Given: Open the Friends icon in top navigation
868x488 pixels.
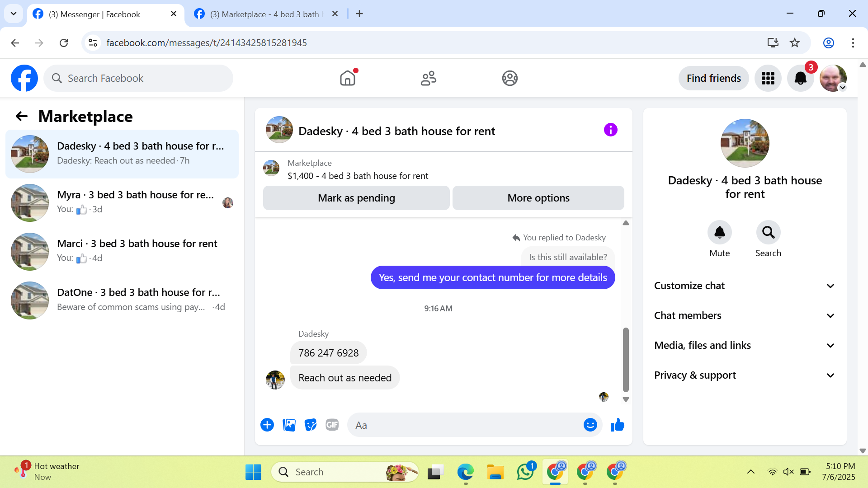Looking at the screenshot, I should coord(429,78).
